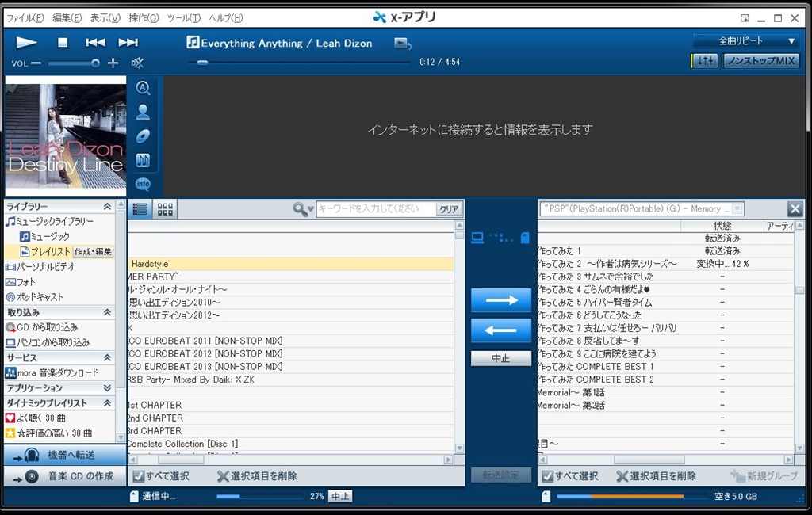Viewport: 812px width, 515px height.
Task: Open the related search icon with letter A
Action: pyautogui.click(x=143, y=88)
